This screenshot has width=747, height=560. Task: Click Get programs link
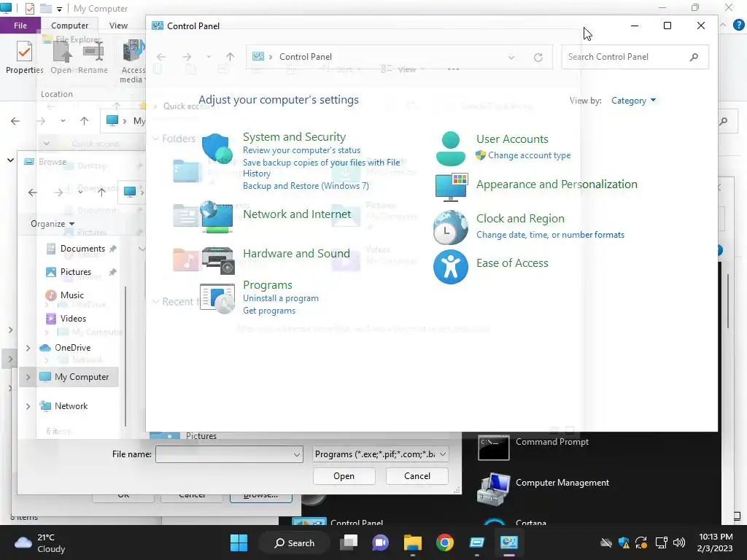[x=269, y=311]
